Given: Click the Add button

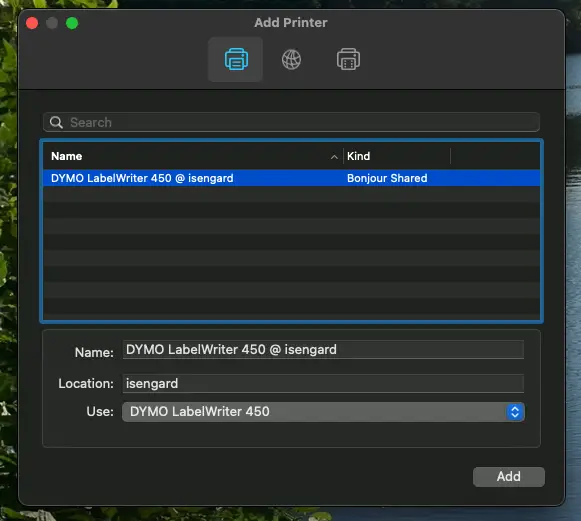Looking at the screenshot, I should pos(509,477).
